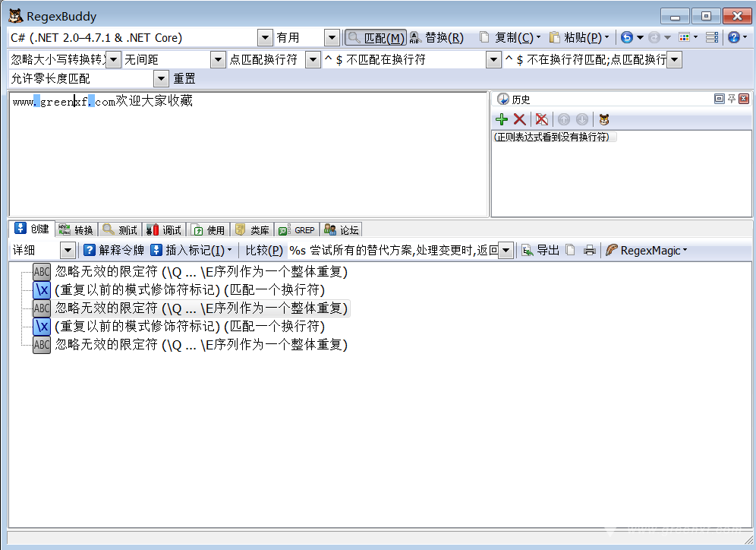This screenshot has height=550, width=756.
Task: Click the blue undo arrow icon
Action: point(626,38)
